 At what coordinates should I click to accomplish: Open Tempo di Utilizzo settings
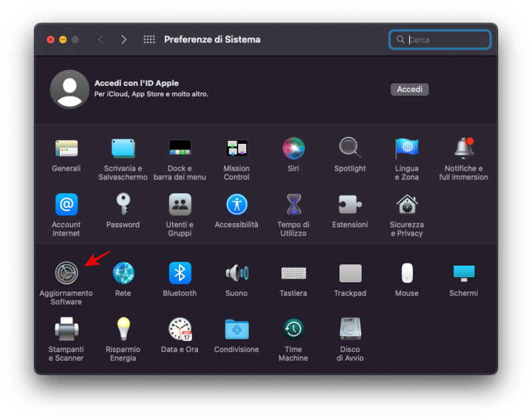pyautogui.click(x=293, y=204)
